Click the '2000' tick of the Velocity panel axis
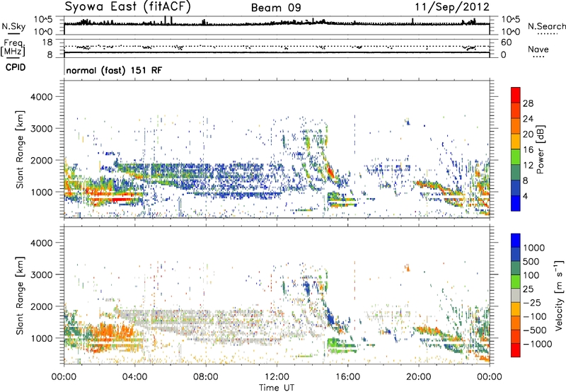This screenshot has height=392, width=566. 42,306
